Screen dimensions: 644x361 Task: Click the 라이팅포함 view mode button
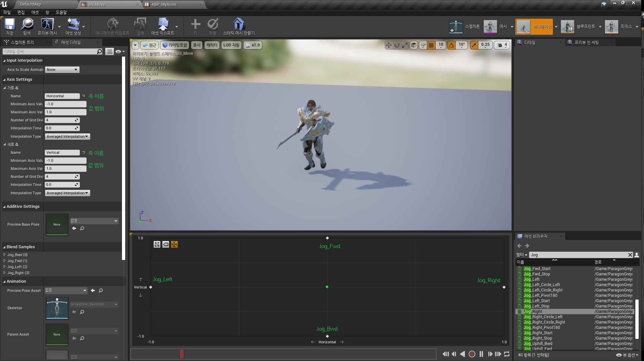coord(175,45)
